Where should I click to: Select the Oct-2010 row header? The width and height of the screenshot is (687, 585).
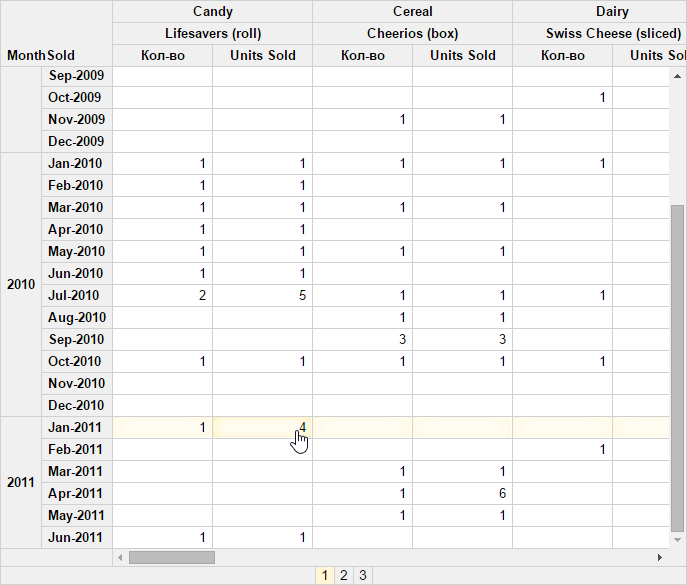(x=77, y=362)
